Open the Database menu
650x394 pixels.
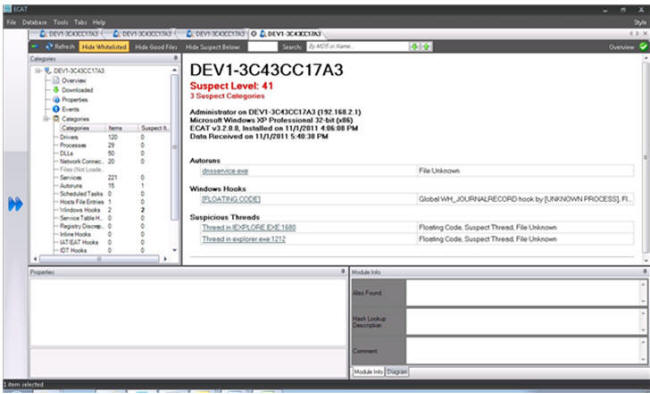pyautogui.click(x=35, y=22)
